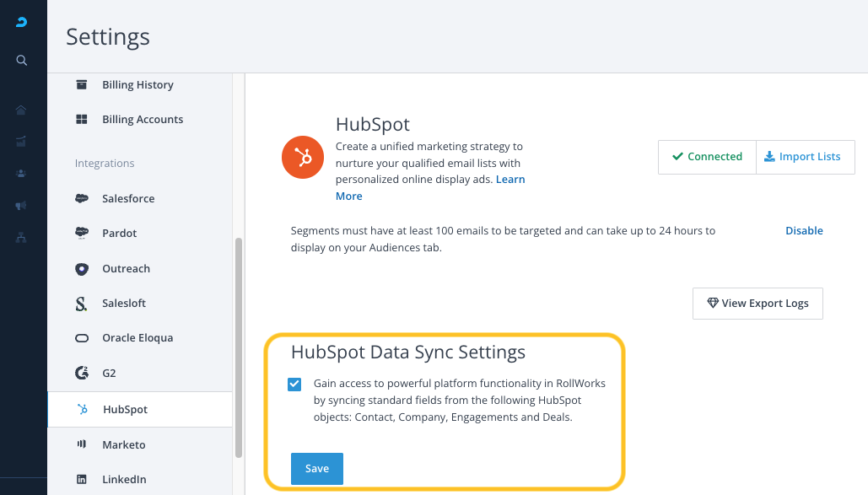Open search via the magnifier icon
The height and width of the screenshot is (495, 868).
[x=22, y=61]
